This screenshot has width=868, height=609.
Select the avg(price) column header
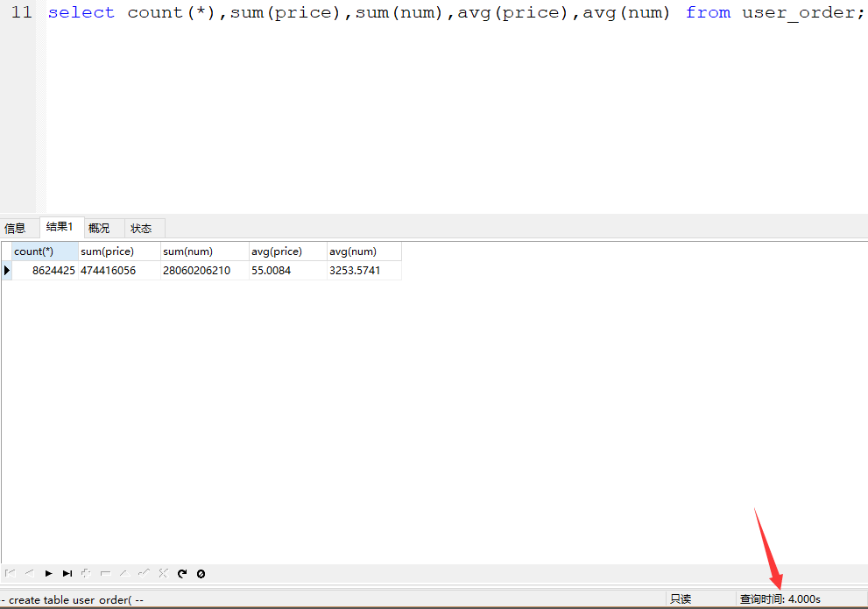(288, 251)
